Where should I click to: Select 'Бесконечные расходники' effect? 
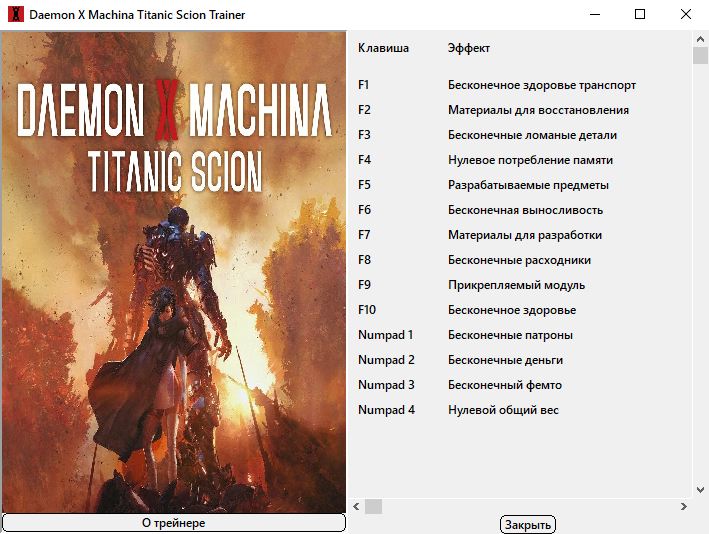519,260
